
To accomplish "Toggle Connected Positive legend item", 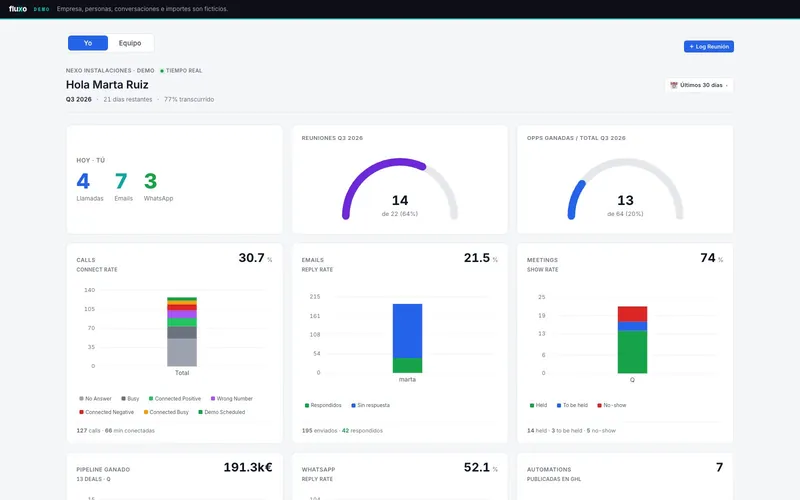I will point(174,398).
